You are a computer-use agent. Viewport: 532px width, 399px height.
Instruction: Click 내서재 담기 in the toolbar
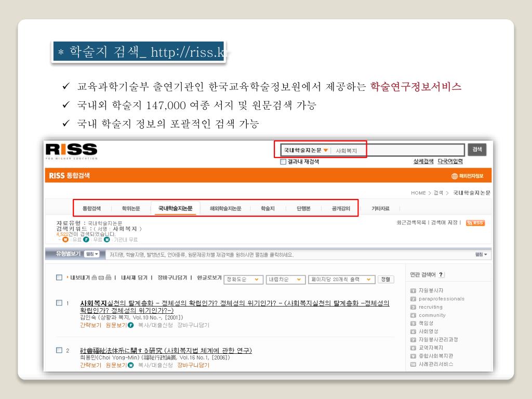click(134, 277)
